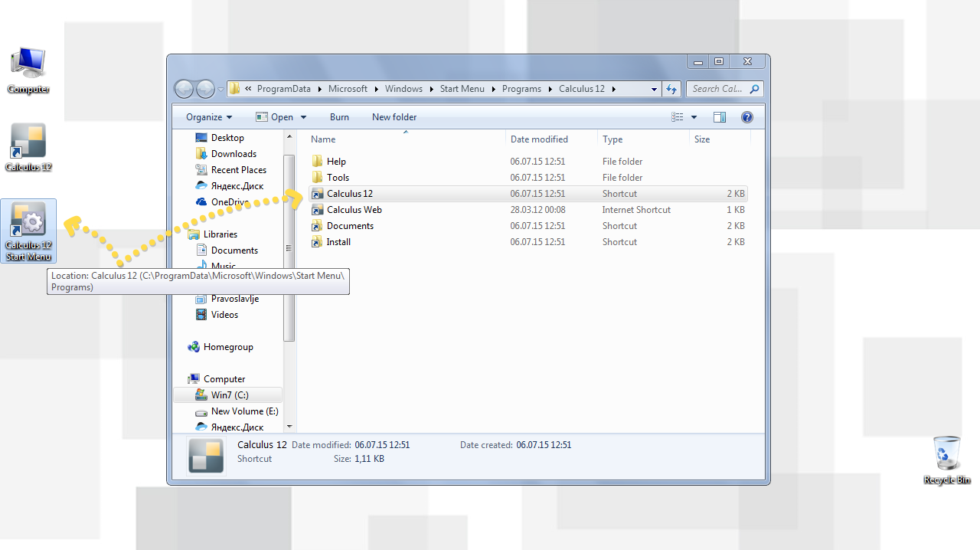Select the Help folder icon in file list
This screenshot has height=550, width=980.
coord(318,162)
